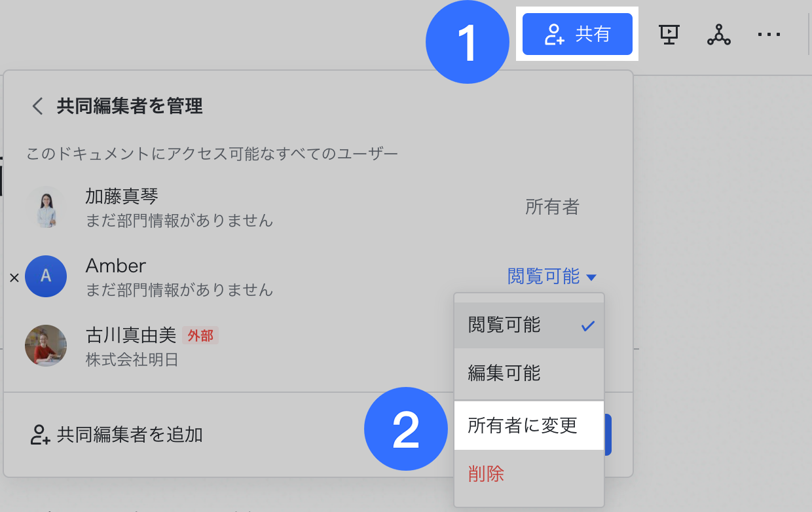Click the add collaborator person-plus icon
Screen dimensions: 812x512
(x=40, y=435)
